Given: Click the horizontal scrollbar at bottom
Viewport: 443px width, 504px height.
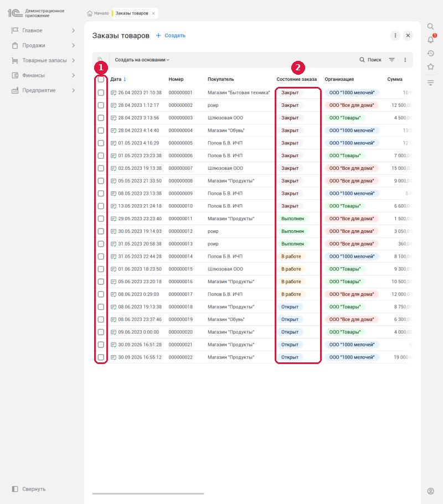Looking at the screenshot, I should [148, 493].
